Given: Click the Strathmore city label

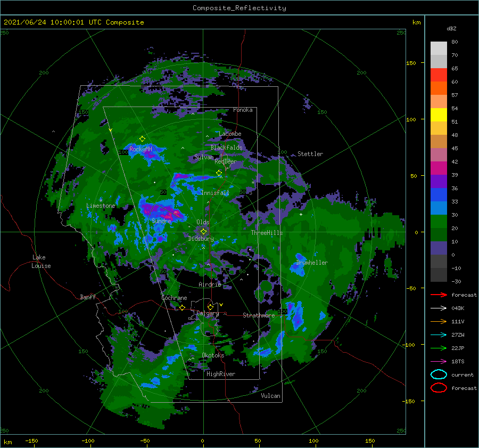Looking at the screenshot, I should coord(259,315).
